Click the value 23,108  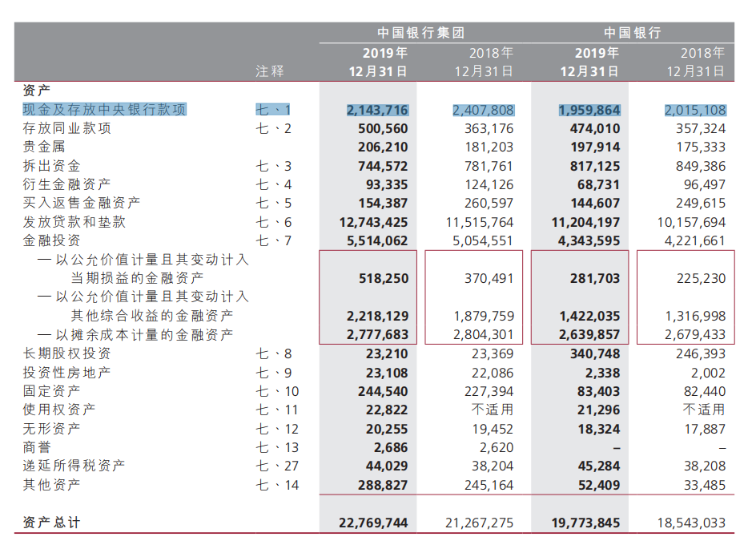(387, 373)
